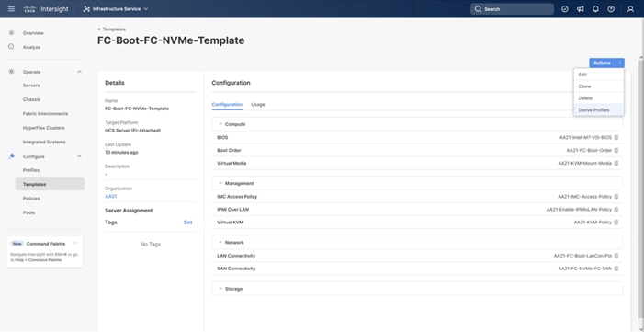Open the hamburger navigation menu

11,9
